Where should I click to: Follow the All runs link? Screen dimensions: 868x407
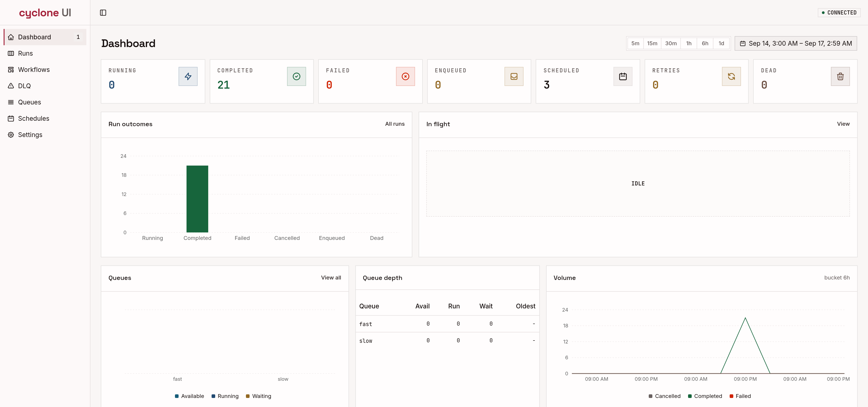395,124
